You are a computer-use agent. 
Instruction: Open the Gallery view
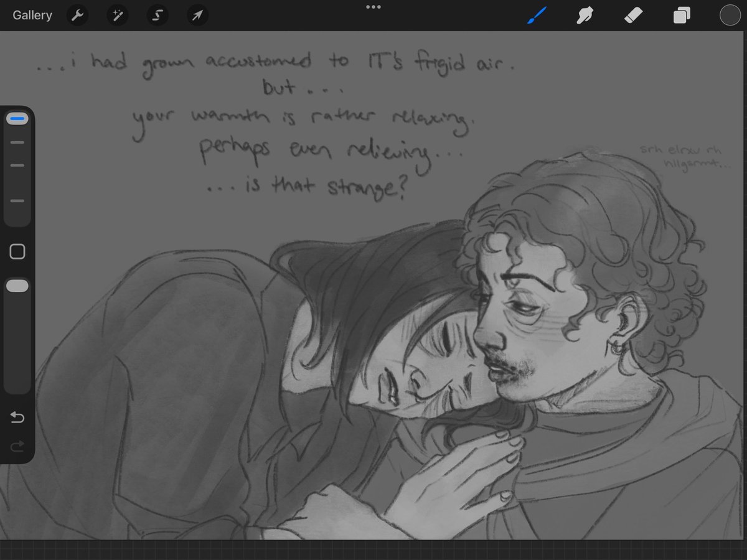32,16
